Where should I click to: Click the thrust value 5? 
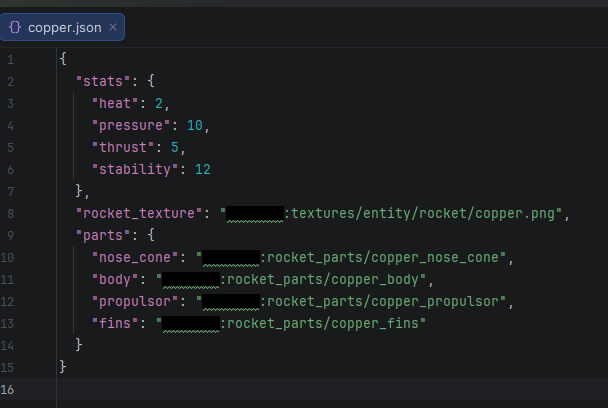[174, 147]
